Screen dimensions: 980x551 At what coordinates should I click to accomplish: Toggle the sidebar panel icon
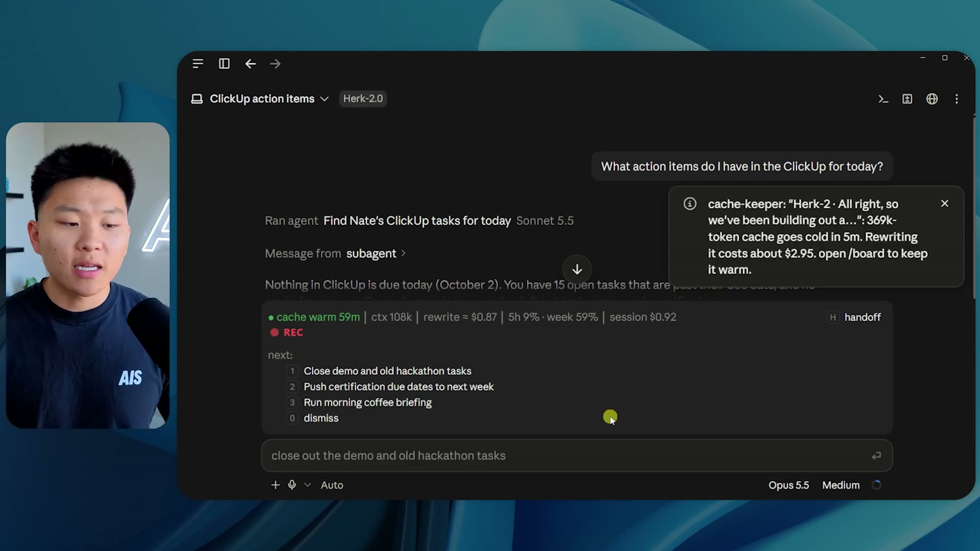click(x=224, y=63)
